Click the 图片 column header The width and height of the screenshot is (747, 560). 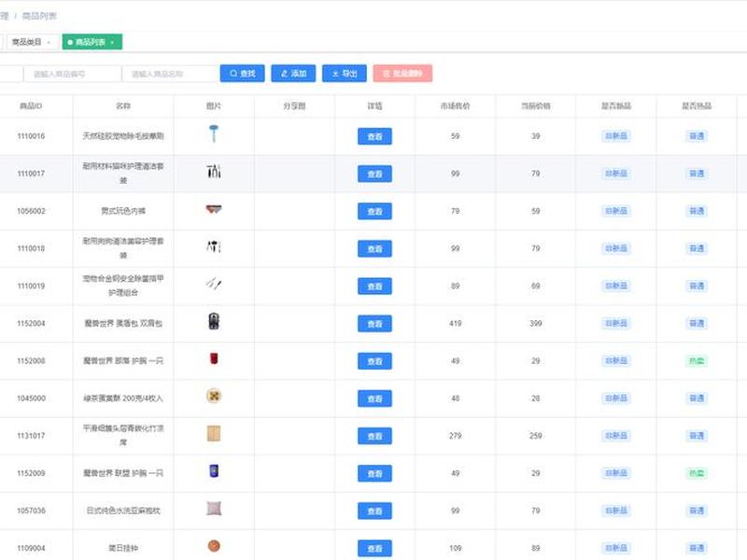[x=214, y=105]
